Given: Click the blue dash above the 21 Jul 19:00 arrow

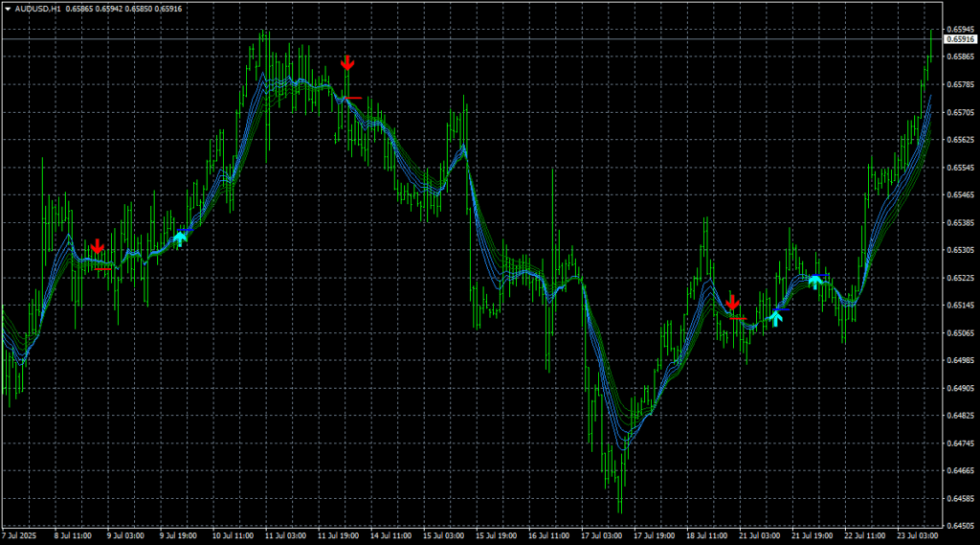Looking at the screenshot, I should 816,275.
